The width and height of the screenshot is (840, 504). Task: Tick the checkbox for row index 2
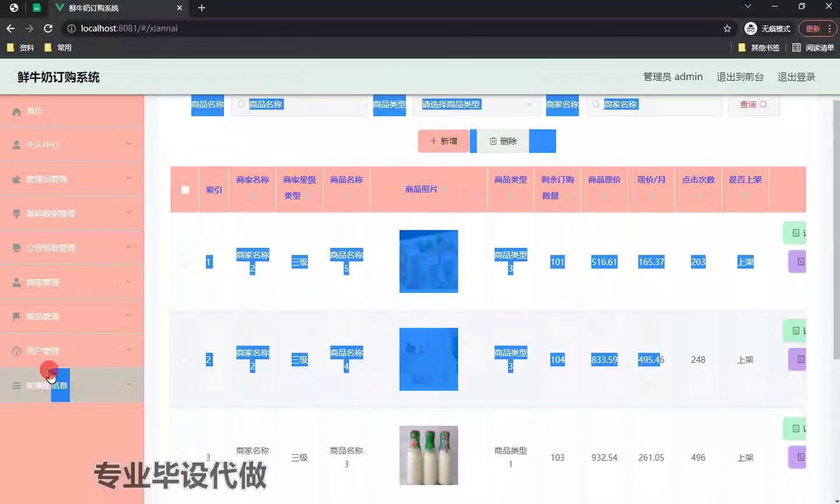pos(184,360)
